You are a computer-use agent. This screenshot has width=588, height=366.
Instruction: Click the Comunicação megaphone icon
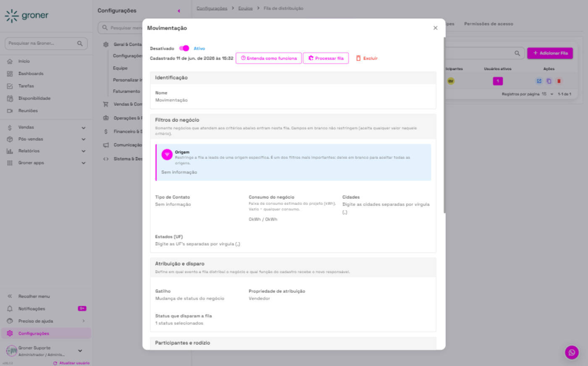(x=106, y=145)
